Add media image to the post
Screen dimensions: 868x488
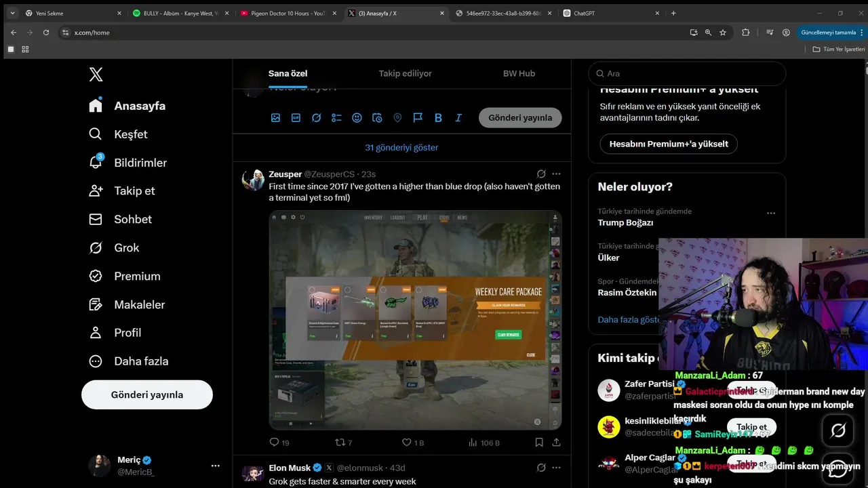pyautogui.click(x=275, y=117)
